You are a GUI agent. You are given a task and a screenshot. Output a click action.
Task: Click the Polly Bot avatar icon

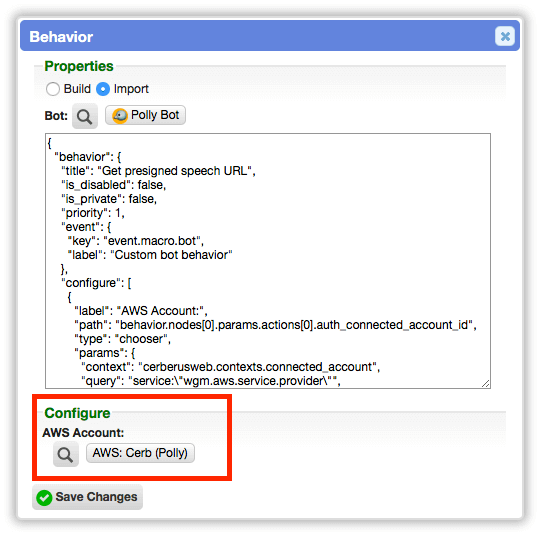tap(120, 116)
